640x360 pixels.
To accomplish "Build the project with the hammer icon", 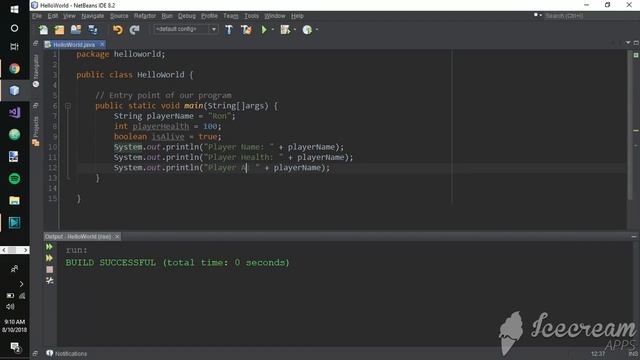I will pyautogui.click(x=229, y=29).
